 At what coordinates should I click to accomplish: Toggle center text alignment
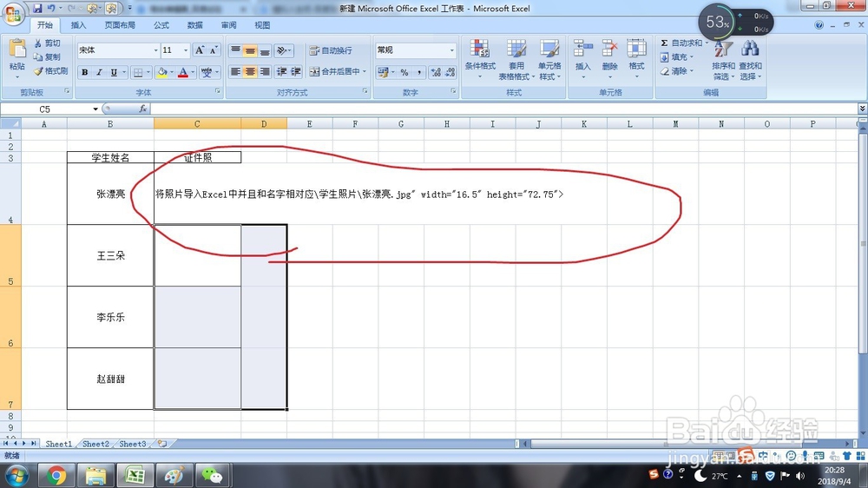point(250,71)
